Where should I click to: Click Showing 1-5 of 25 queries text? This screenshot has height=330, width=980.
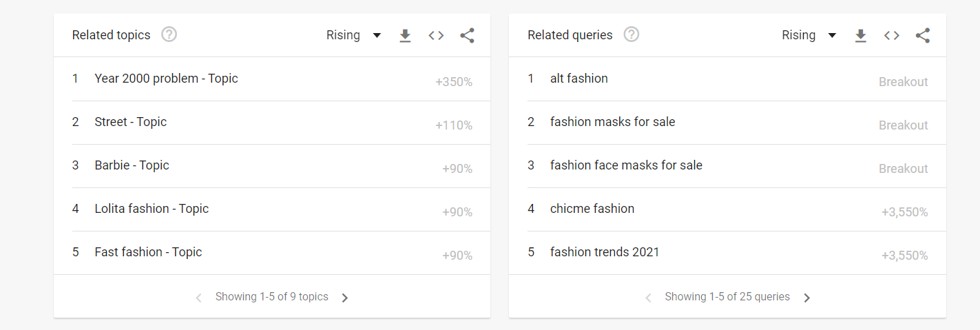pos(727,297)
